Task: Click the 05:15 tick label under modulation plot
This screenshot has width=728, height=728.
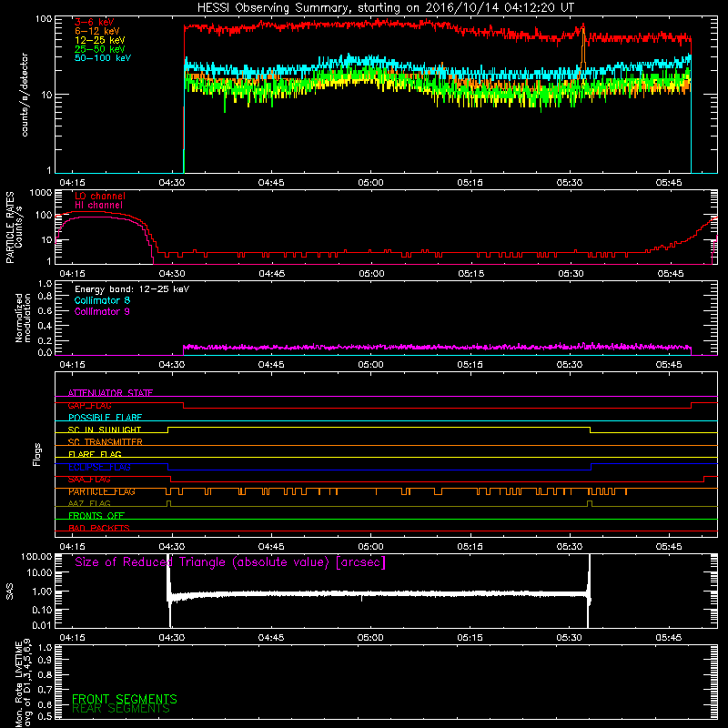Action: click(470, 365)
